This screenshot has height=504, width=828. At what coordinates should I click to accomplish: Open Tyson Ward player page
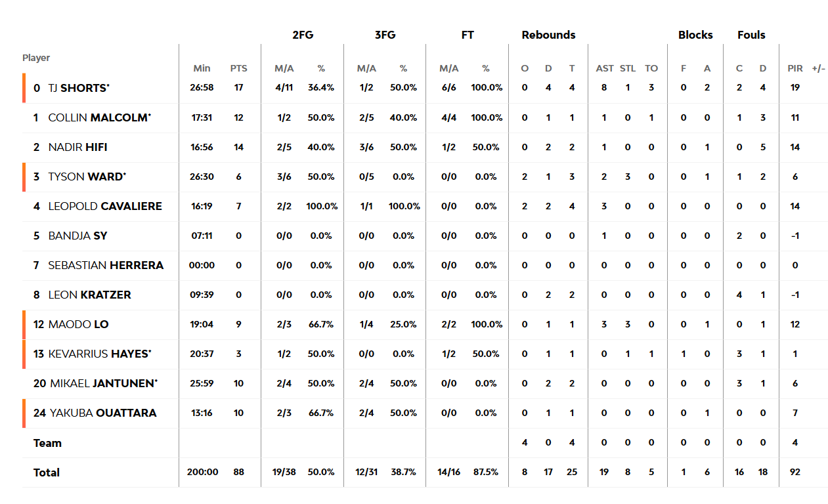click(x=87, y=177)
